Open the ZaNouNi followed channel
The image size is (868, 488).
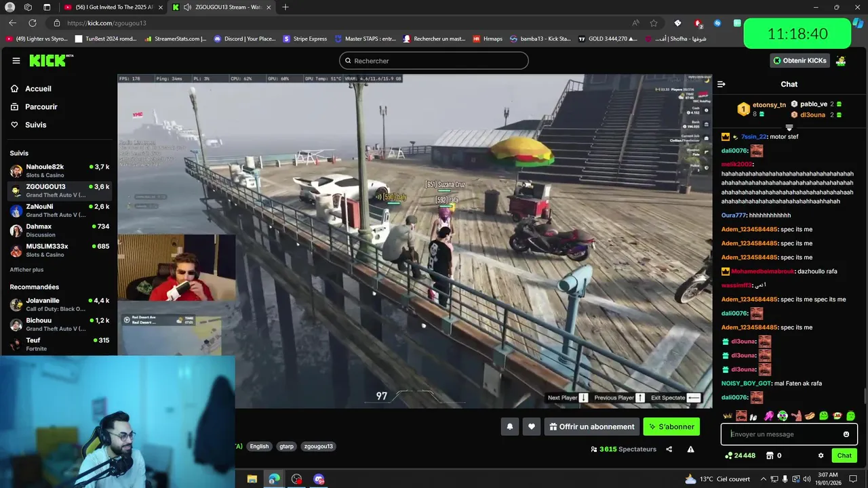coord(60,210)
